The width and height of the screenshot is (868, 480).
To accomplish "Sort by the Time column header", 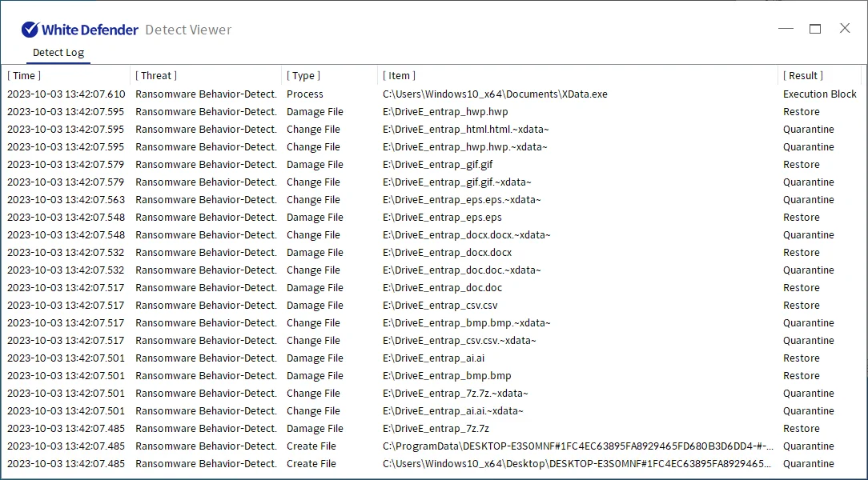I will click(24, 76).
